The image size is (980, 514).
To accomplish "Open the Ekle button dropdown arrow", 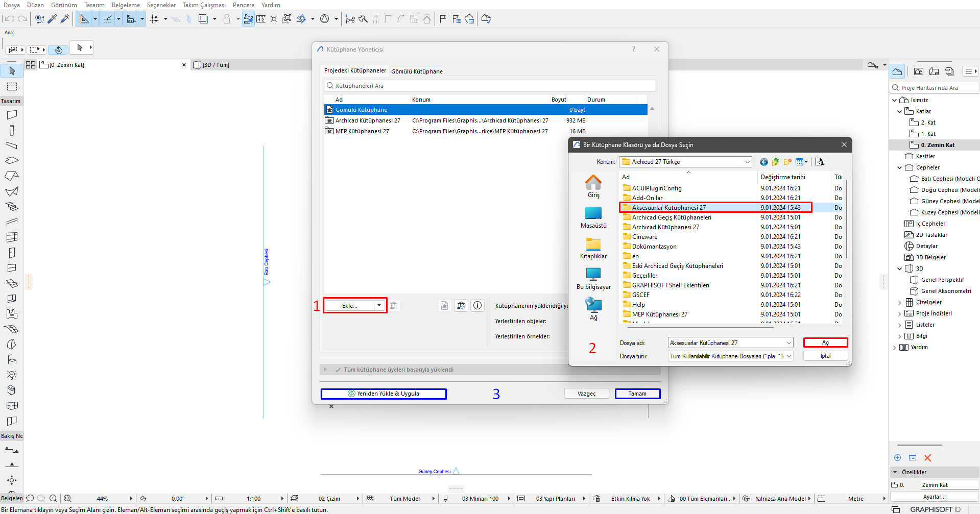I will pyautogui.click(x=379, y=305).
